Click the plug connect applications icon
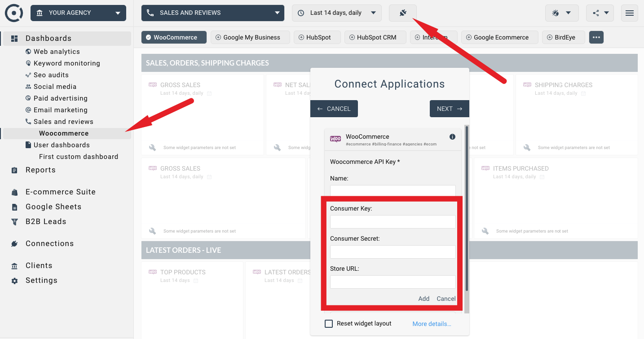Viewport: 644px width, 339px height. (403, 13)
